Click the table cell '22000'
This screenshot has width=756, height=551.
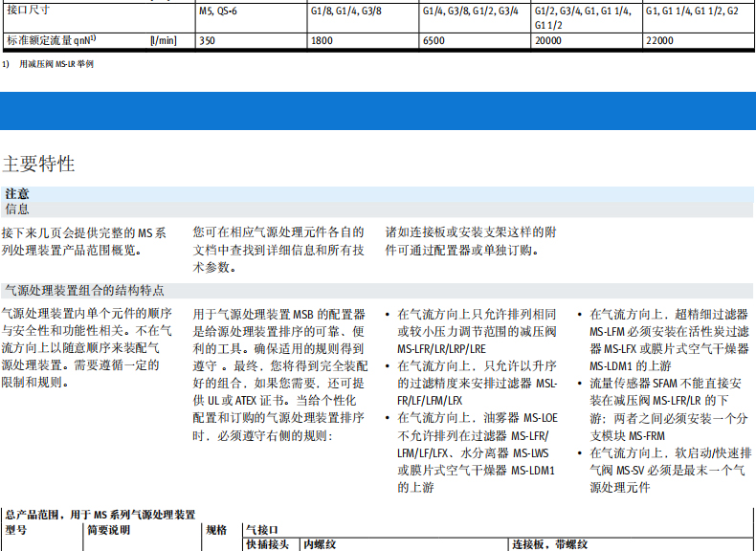tap(659, 40)
